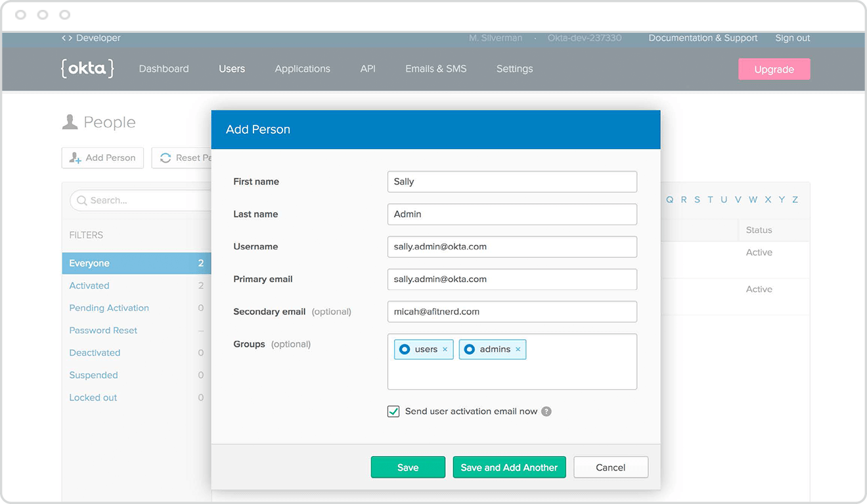Click the search magnifier icon
This screenshot has width=867, height=504.
point(82,201)
